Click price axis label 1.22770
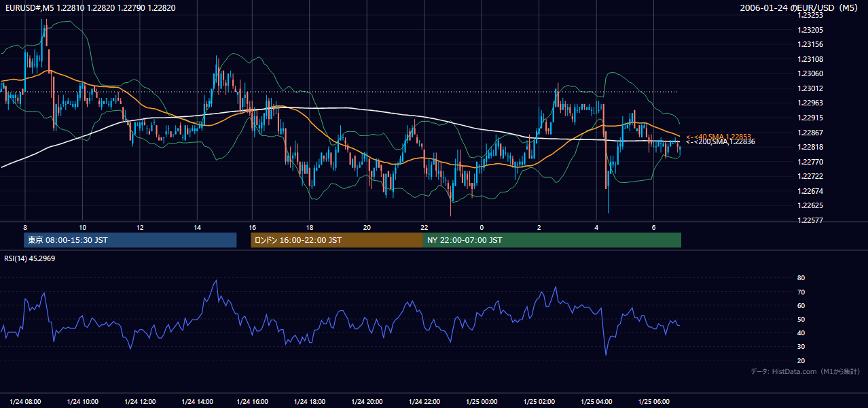This screenshot has height=408, width=868. [x=810, y=162]
